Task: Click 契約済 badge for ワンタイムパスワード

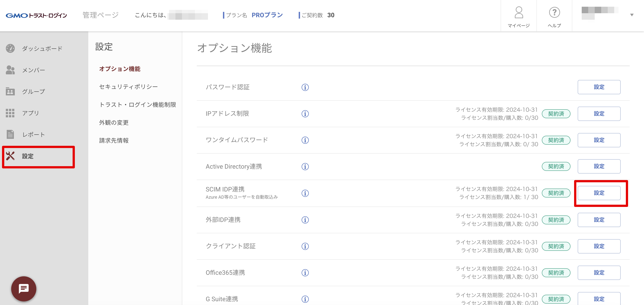Action: click(556, 140)
